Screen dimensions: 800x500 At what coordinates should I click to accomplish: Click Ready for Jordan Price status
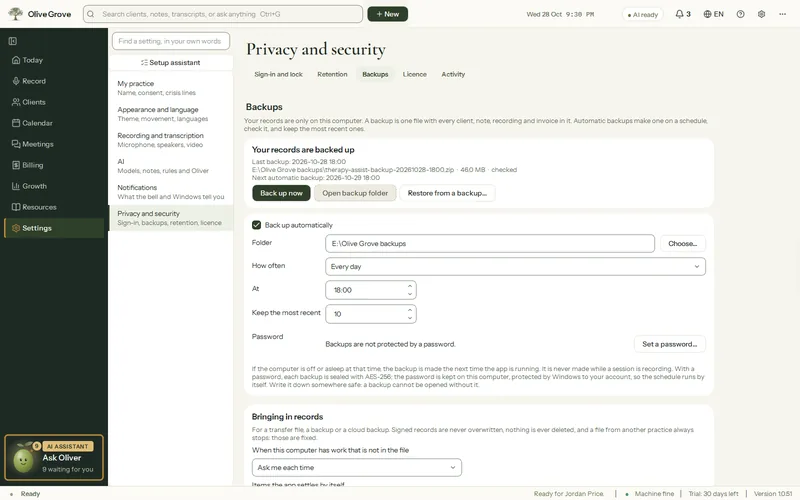coord(568,493)
